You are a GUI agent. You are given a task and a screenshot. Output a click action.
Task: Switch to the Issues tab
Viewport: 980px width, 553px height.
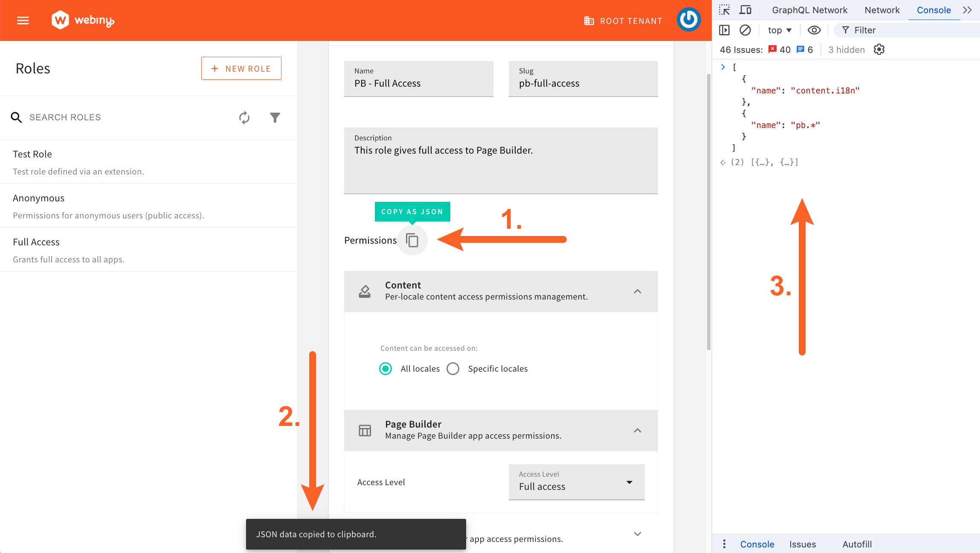click(x=802, y=544)
